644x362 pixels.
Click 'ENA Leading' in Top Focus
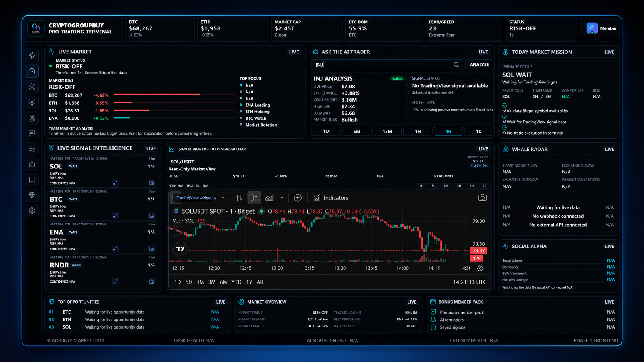[257, 105]
